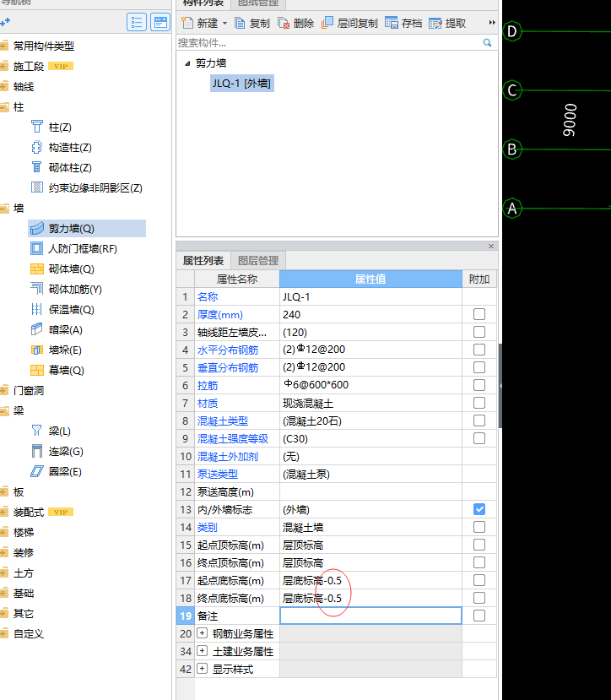Expand the 板 category
Image resolution: width=611 pixels, height=700 pixels.
point(5,491)
